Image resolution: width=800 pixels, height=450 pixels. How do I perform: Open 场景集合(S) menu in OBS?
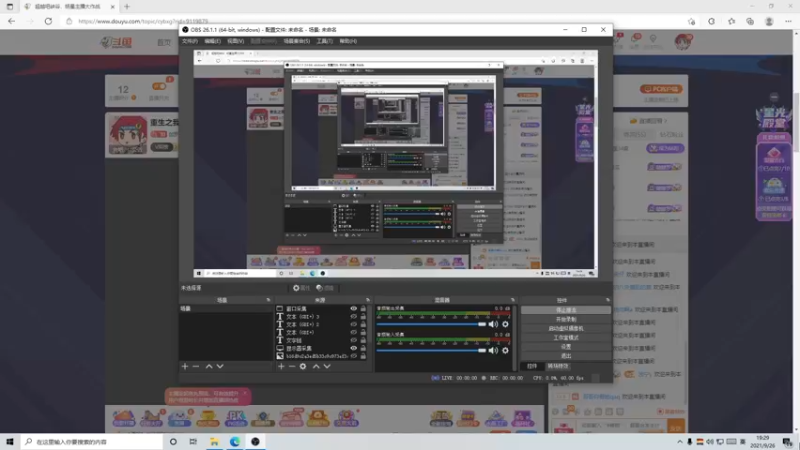click(296, 41)
